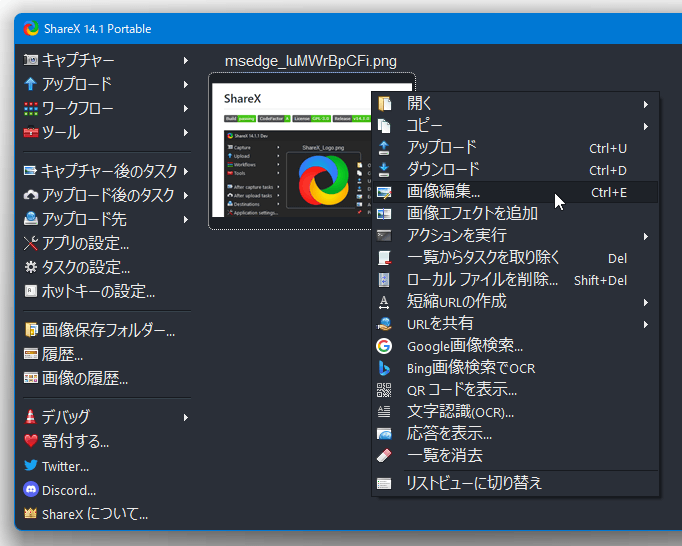This screenshot has width=682, height=546.
Task: Choose 文字認識(OCR)... menu entry
Action: pyautogui.click(x=515, y=412)
